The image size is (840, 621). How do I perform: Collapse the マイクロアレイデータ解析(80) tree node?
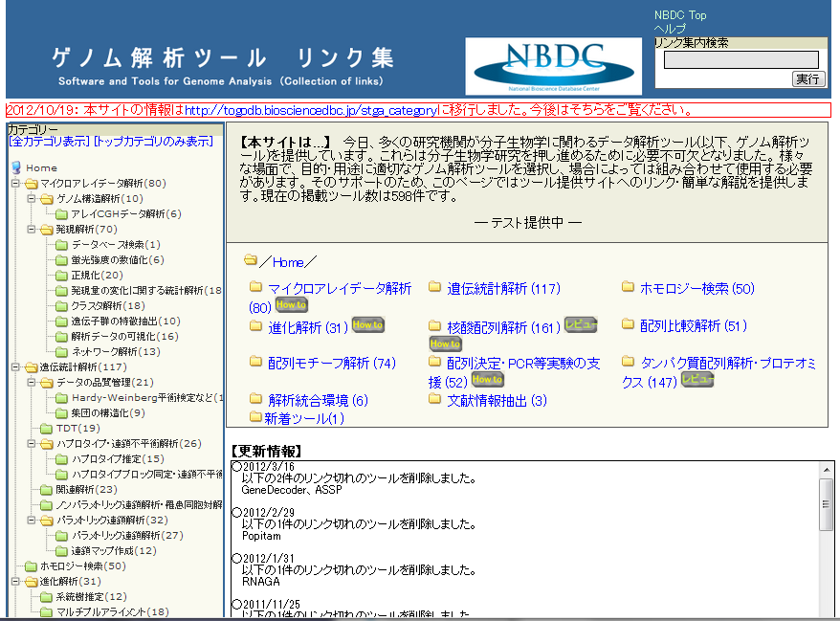15,183
